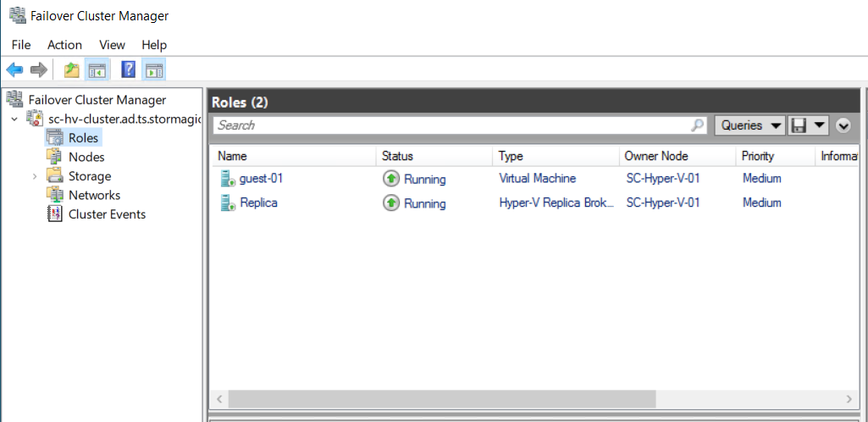The height and width of the screenshot is (422, 868).
Task: Expand the search options round chevron
Action: coord(843,126)
